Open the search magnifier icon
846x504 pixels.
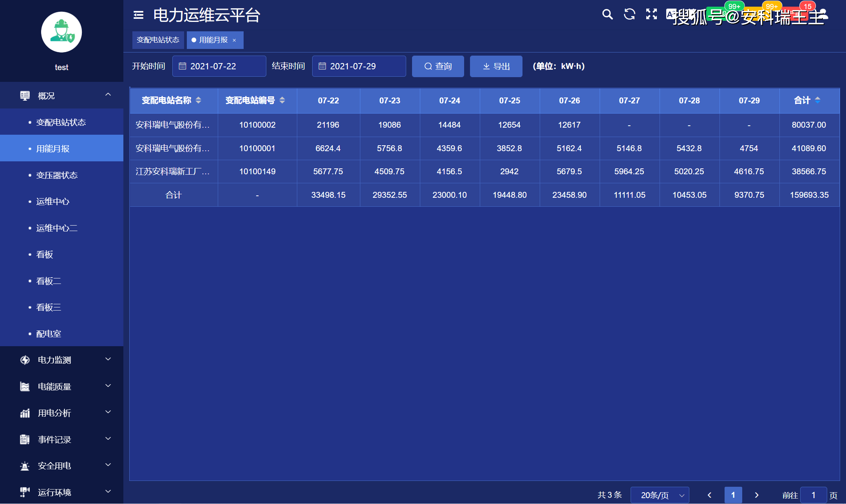607,14
